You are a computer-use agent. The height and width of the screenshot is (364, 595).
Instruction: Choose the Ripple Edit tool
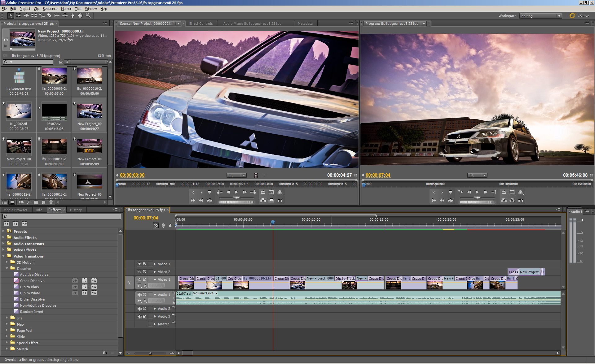click(x=26, y=15)
